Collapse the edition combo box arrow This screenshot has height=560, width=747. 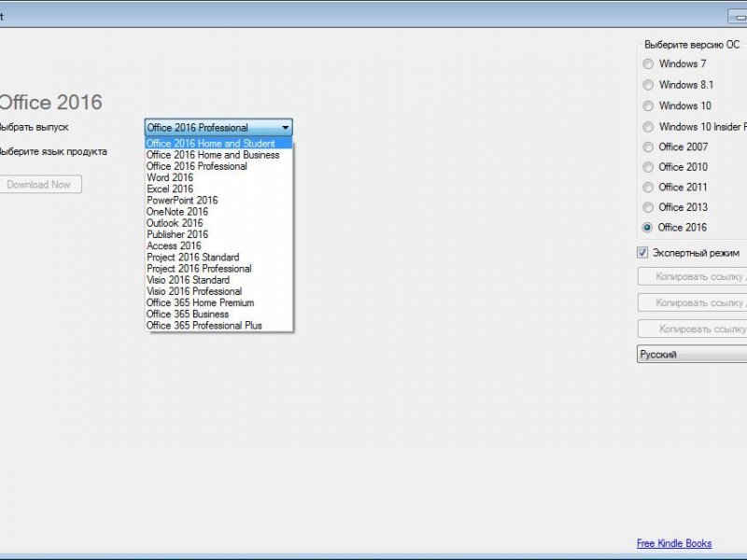tap(285, 128)
